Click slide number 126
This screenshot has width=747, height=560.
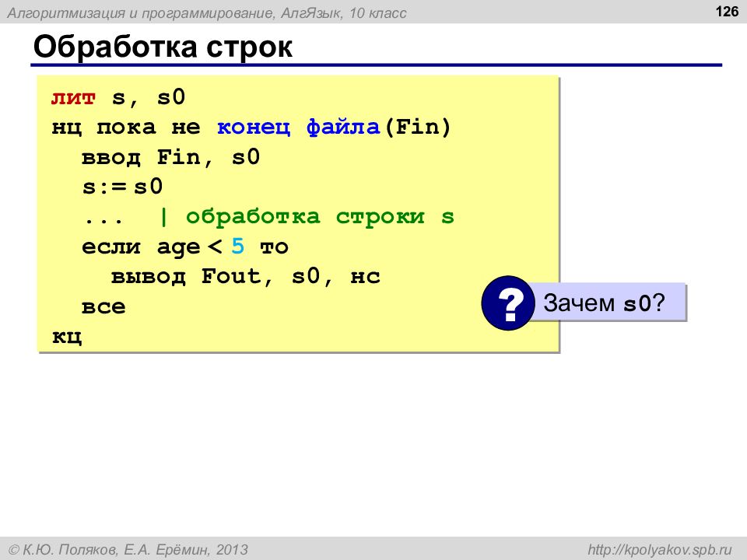click(727, 11)
